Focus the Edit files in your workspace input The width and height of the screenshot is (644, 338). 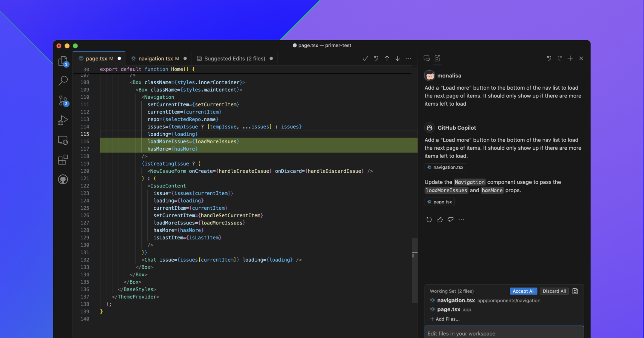tap(504, 333)
